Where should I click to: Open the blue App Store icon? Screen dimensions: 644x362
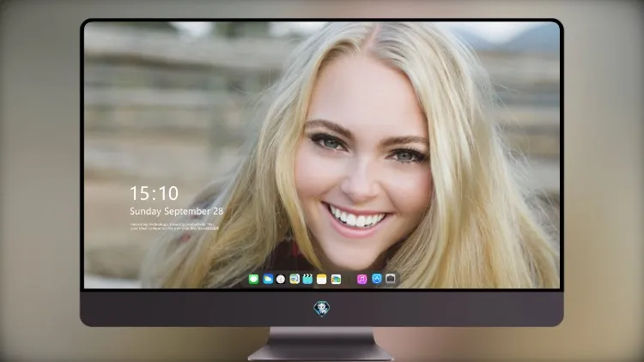click(x=377, y=279)
